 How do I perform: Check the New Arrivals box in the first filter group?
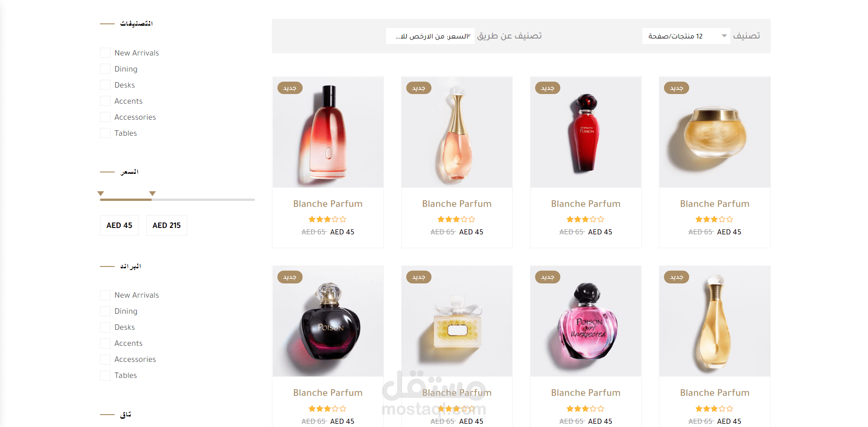(x=105, y=53)
